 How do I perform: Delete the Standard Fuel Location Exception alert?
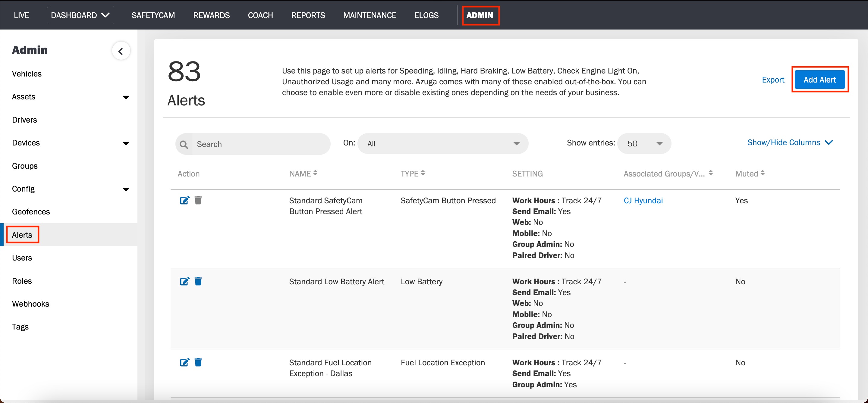198,362
